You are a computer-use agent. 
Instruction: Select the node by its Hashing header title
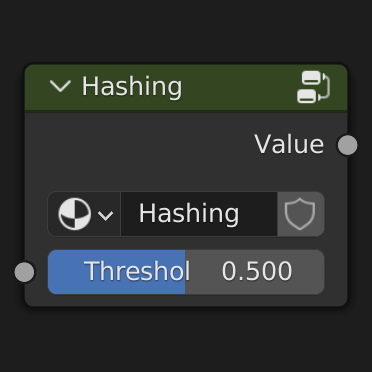(x=132, y=87)
